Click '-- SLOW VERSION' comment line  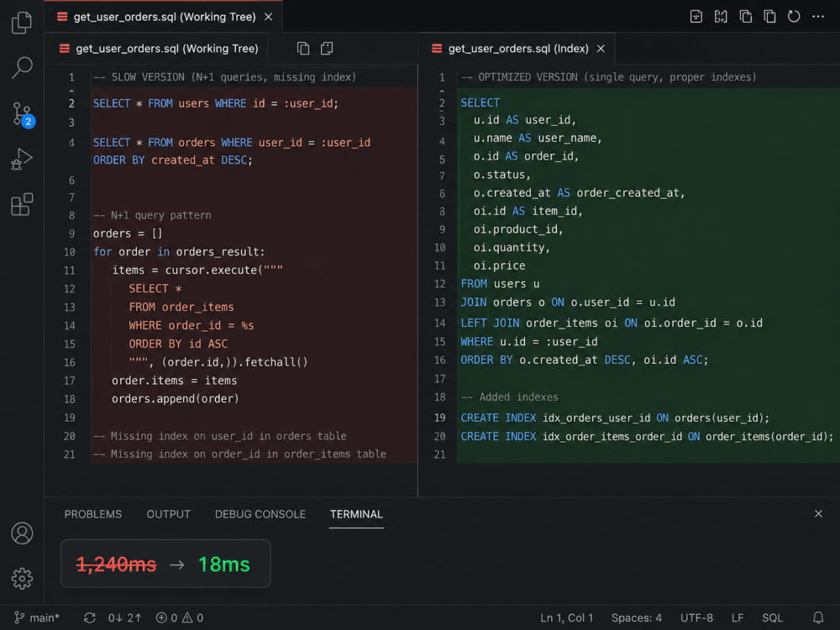[x=225, y=77]
